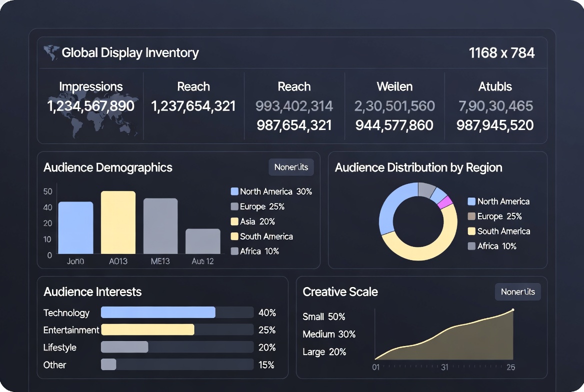Switch to the Audience Demographics panel
This screenshot has height=392, width=584.
108,167
